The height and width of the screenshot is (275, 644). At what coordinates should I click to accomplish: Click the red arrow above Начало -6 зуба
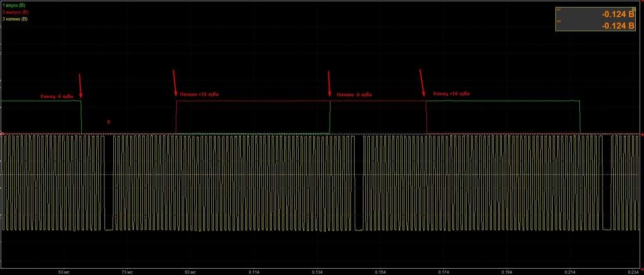(x=329, y=84)
